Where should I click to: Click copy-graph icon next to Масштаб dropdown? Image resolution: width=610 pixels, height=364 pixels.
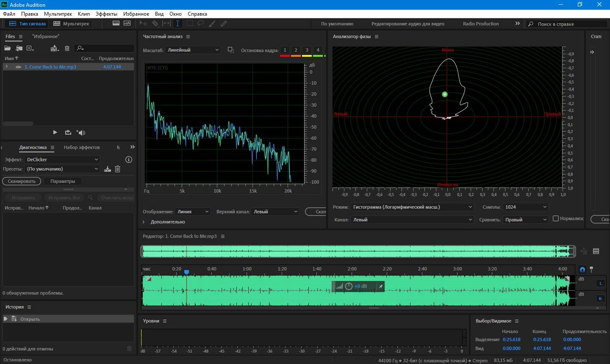[x=231, y=50]
